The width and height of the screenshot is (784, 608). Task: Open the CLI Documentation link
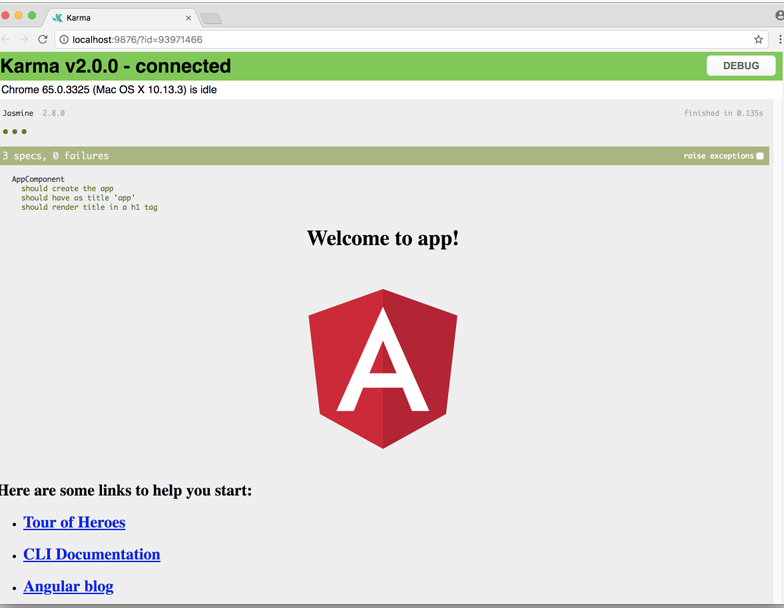point(91,554)
